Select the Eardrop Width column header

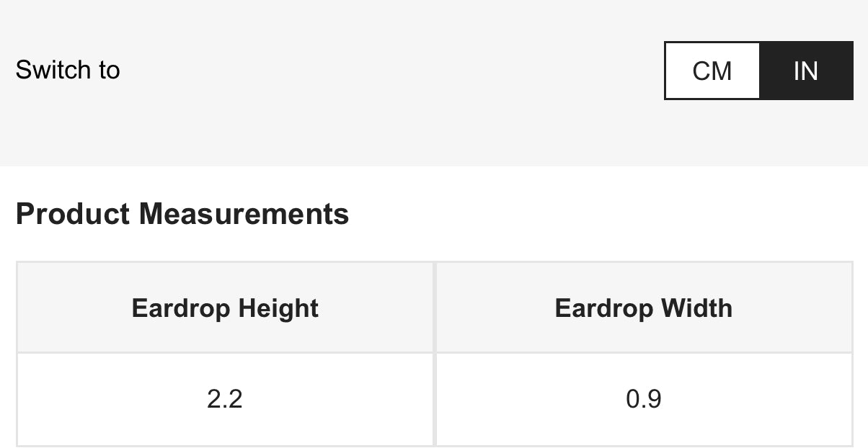coord(644,308)
